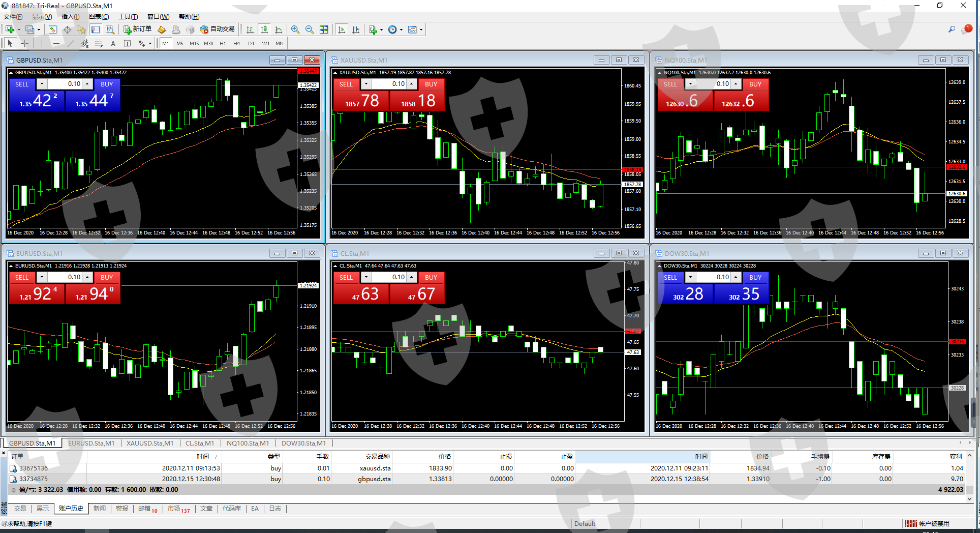Open the 邮箱 mailbox terminal tab
980x533 pixels.
148,509
